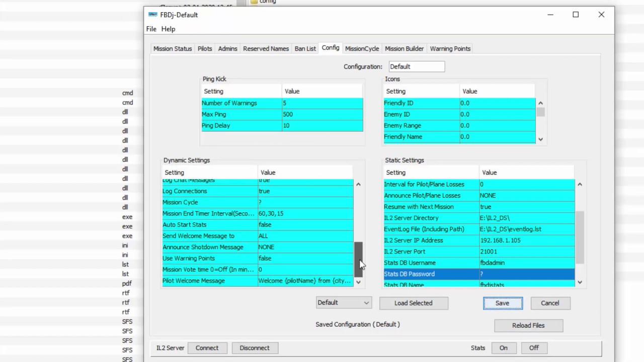Screen dimensions: 644x362
Task: Select the Log Connections value true
Action: pyautogui.click(x=305, y=191)
